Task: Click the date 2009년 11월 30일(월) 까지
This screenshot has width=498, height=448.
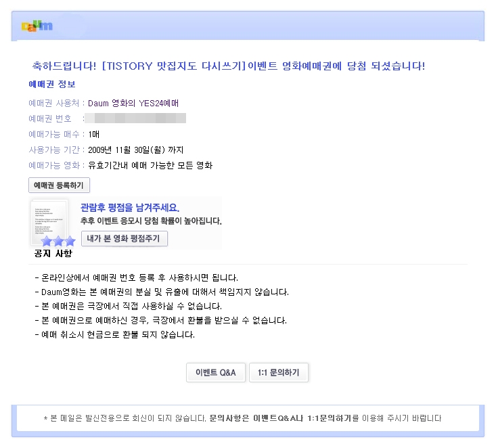Action: pyautogui.click(x=135, y=150)
